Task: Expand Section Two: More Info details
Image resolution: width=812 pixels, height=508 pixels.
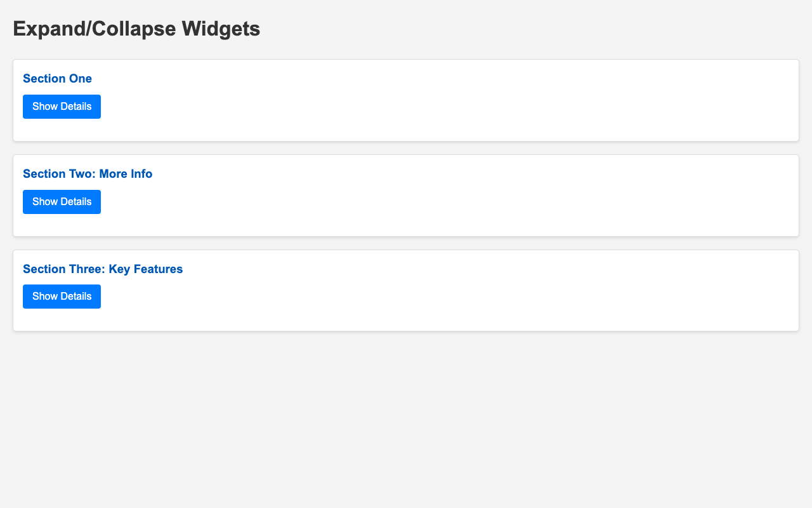Action: 62,202
